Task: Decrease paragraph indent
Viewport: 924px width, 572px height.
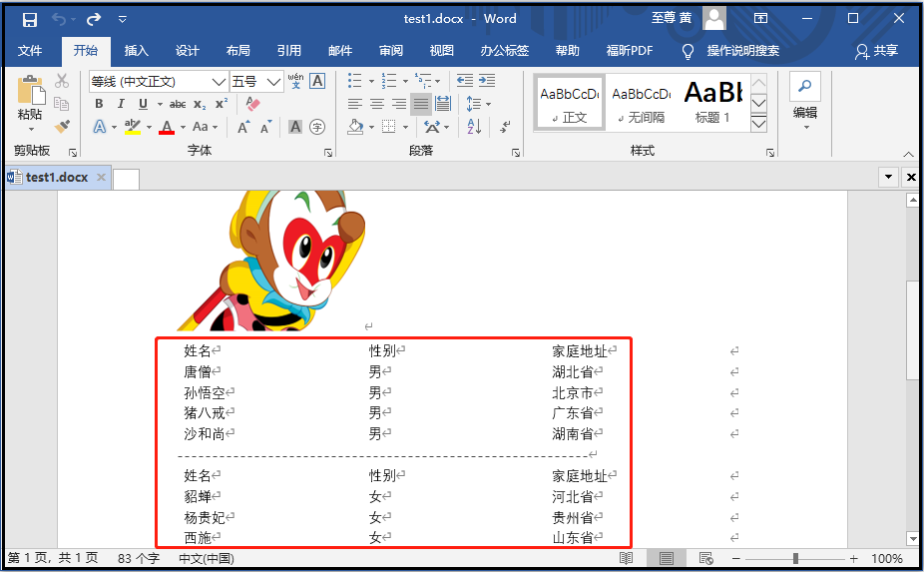Action: tap(465, 80)
